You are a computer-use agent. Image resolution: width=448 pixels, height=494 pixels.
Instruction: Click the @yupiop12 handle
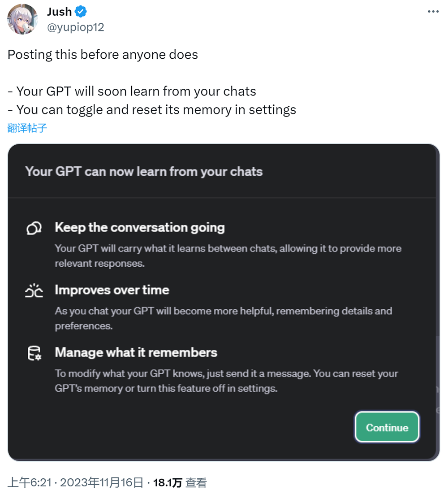coord(75,27)
